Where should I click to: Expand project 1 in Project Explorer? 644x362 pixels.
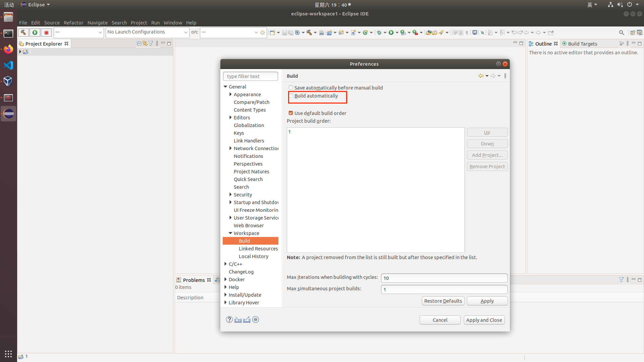click(x=20, y=52)
